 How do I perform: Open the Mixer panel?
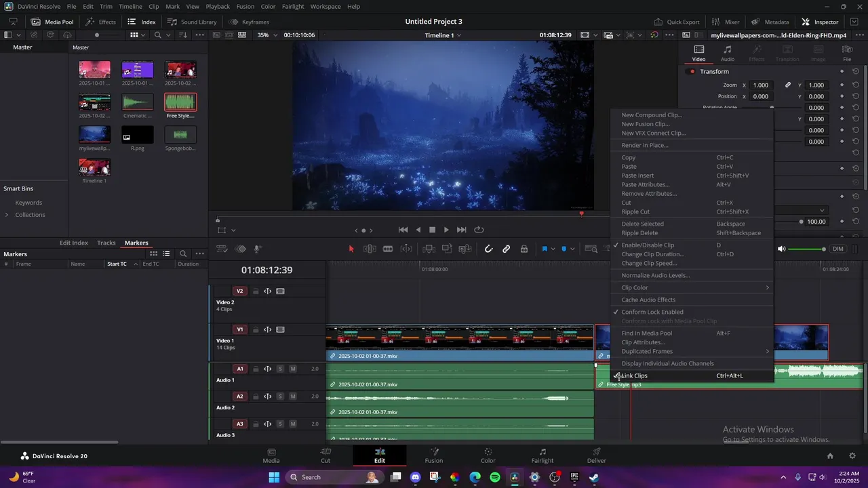(725, 22)
